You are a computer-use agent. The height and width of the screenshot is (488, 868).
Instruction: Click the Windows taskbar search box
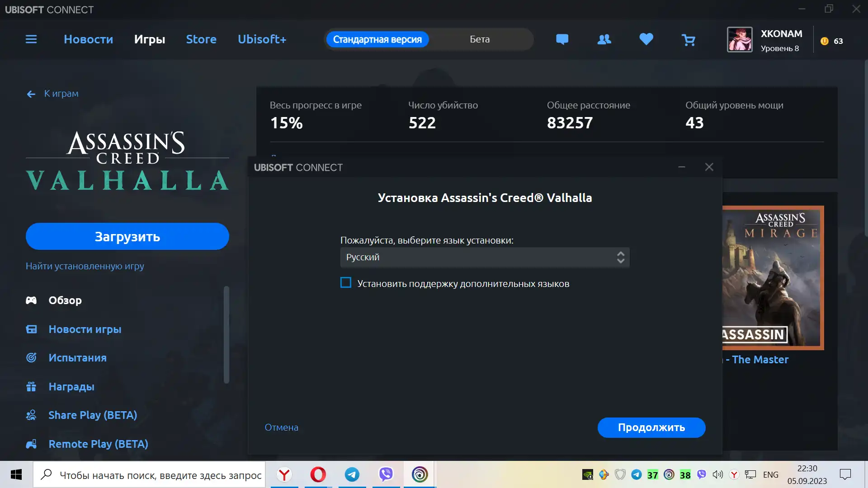[x=149, y=474]
